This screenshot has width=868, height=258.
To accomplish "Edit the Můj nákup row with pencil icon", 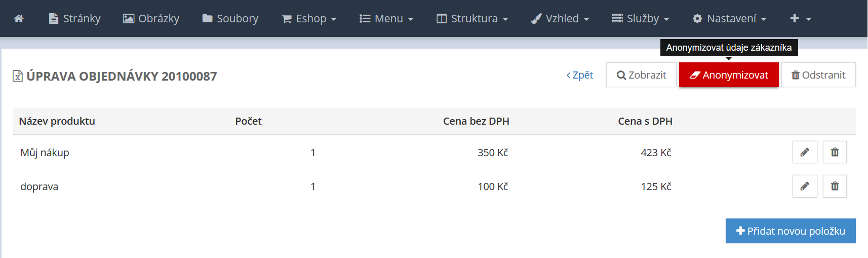I will point(805,152).
